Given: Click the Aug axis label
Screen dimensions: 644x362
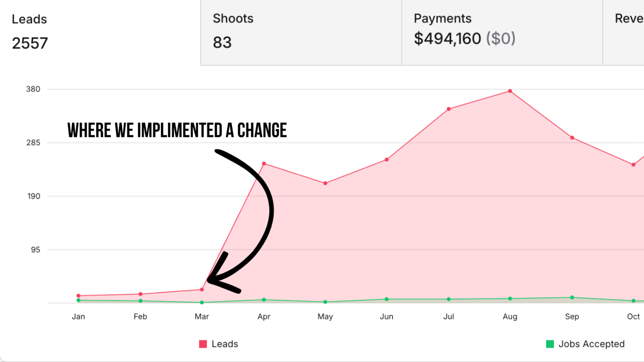Looking at the screenshot, I should [x=510, y=316].
